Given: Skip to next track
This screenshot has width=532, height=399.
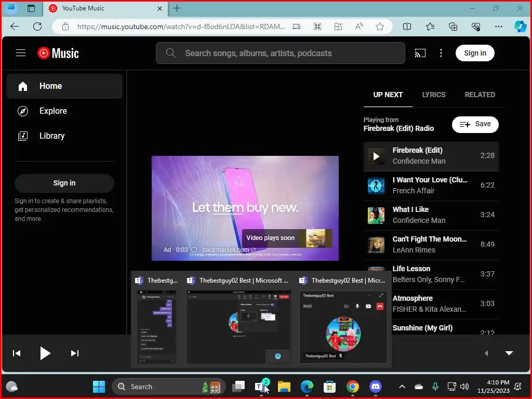Looking at the screenshot, I should click(75, 353).
